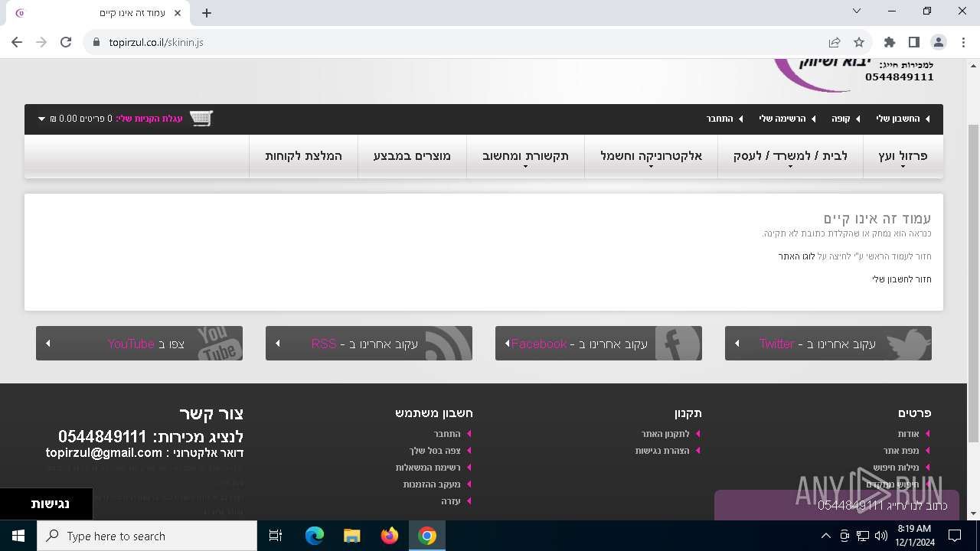Open Chrome extensions puzzle icon
The image size is (980, 551).
point(889,42)
